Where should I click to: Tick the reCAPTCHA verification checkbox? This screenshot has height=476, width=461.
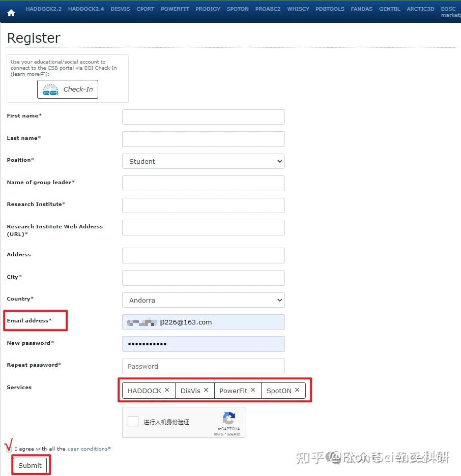pos(133,422)
